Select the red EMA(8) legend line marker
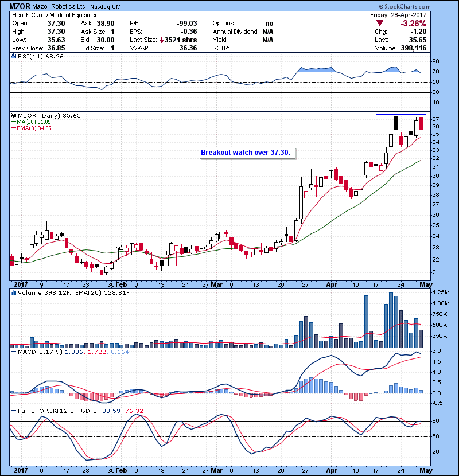 point(13,128)
